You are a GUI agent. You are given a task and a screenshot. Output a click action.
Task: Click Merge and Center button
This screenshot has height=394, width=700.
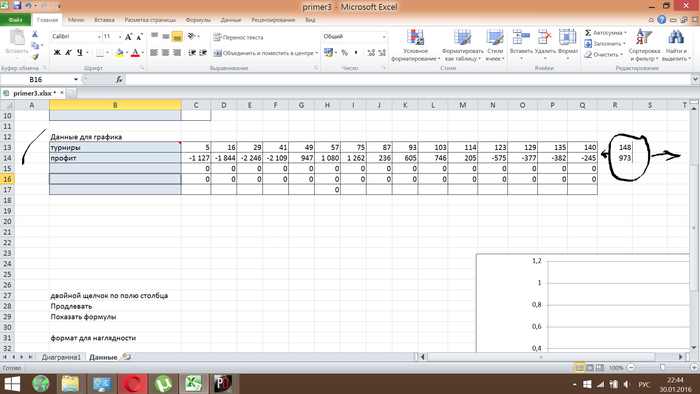tap(263, 53)
